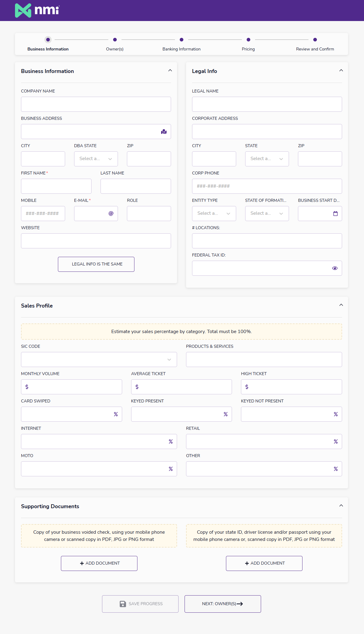
Task: Collapse the Sales Profile section
Action: pos(341,305)
